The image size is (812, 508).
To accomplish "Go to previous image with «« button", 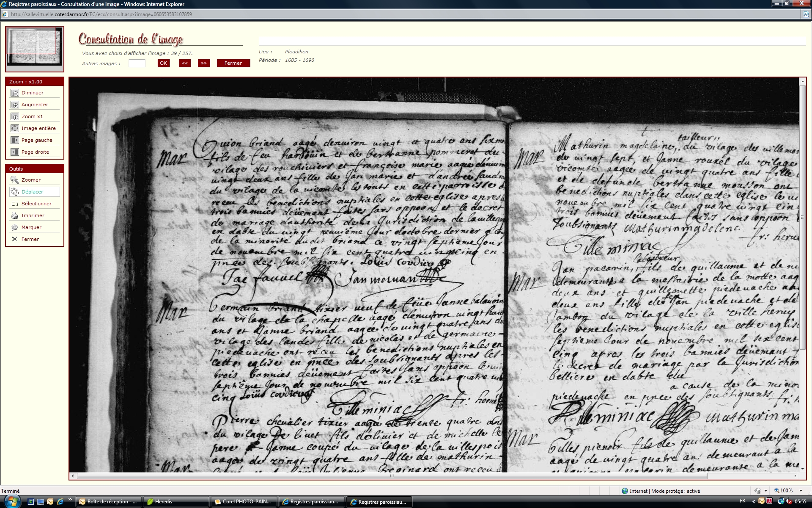I will [185, 63].
